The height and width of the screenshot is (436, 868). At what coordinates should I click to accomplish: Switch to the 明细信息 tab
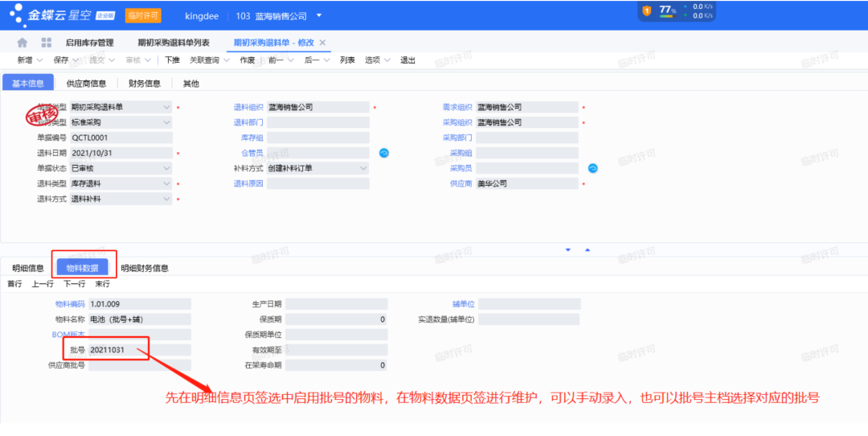click(x=28, y=268)
